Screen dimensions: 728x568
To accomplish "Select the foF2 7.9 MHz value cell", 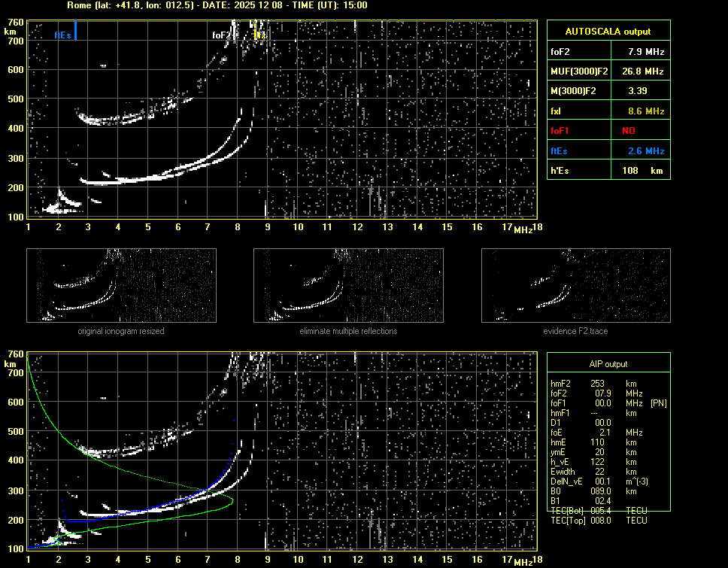I will click(x=646, y=52).
